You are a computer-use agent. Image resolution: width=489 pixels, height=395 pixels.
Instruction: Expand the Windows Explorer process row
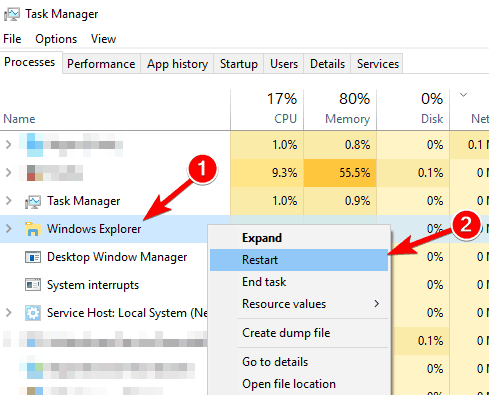9,229
